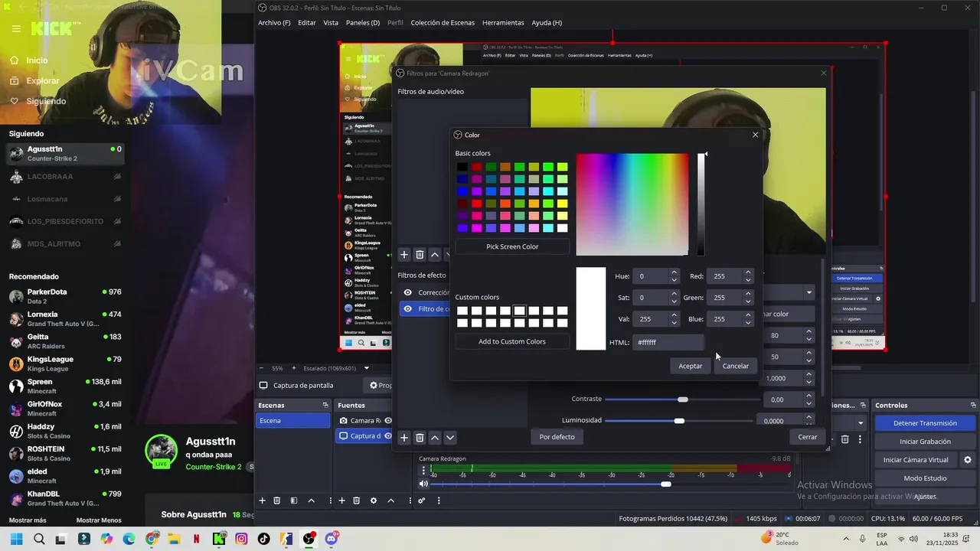Open Discord from the taskbar

coord(332,539)
